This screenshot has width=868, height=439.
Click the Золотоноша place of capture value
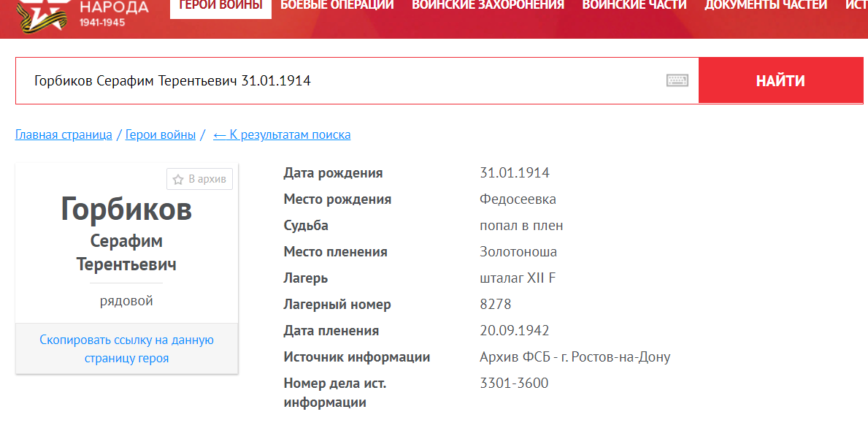pyautogui.click(x=518, y=252)
